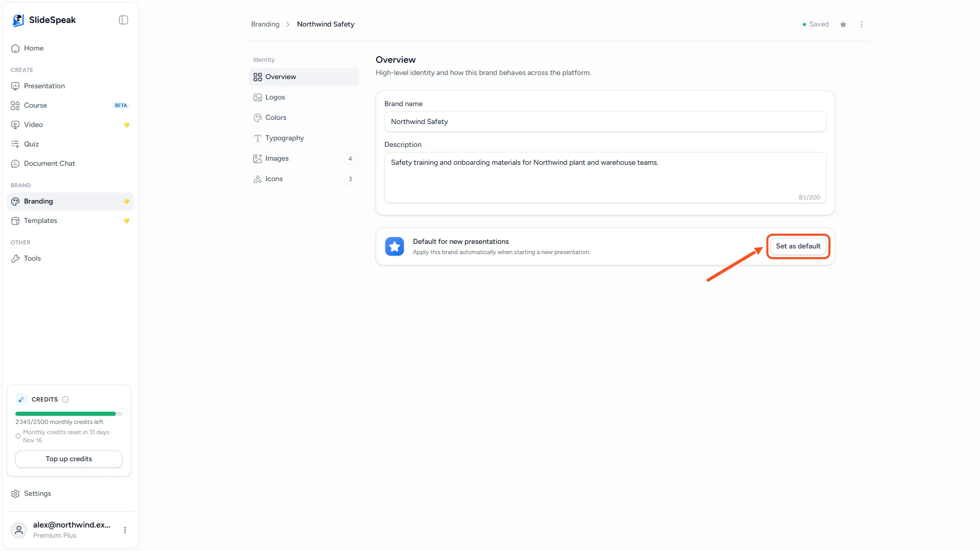Click the Description text area

pos(605,178)
